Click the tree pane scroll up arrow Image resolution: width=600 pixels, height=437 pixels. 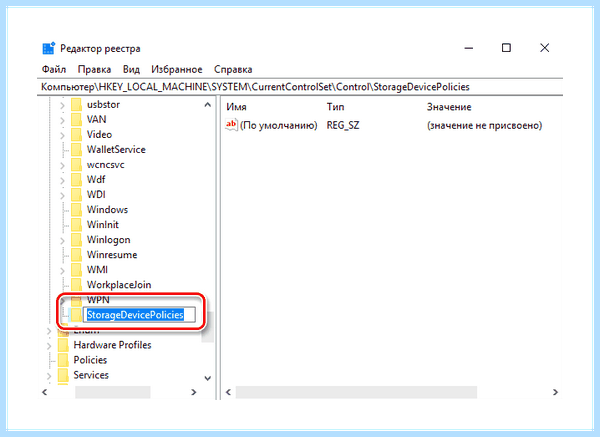(x=207, y=104)
